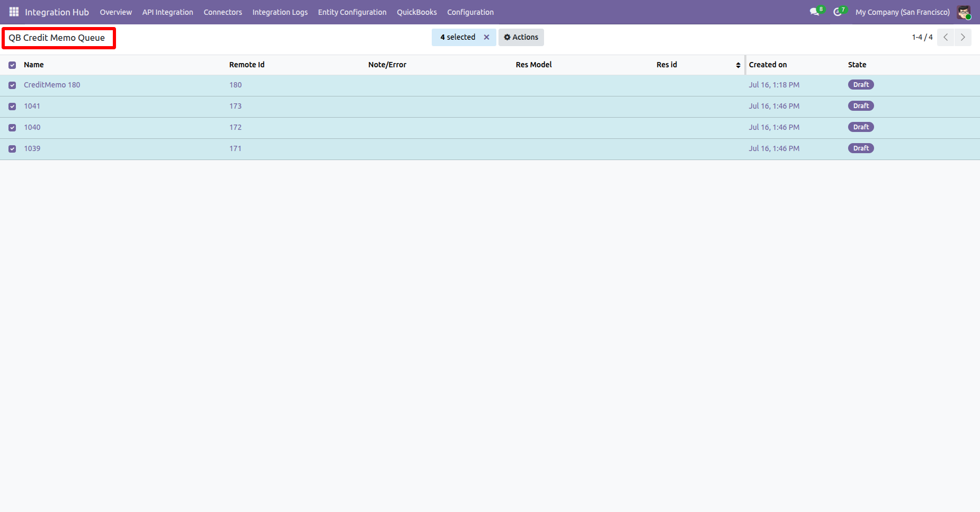Go to next page arrow
Screen dimensions: 980x512
963,37
